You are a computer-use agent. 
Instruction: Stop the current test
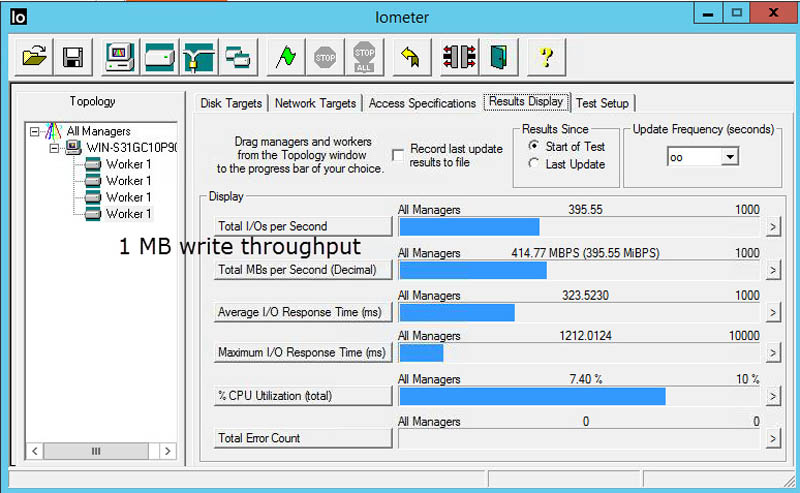click(x=325, y=57)
